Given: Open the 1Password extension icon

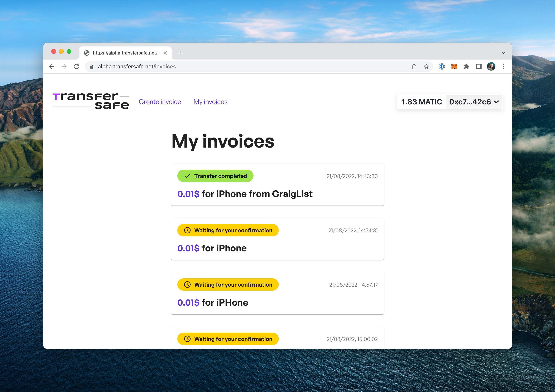Looking at the screenshot, I should (442, 66).
